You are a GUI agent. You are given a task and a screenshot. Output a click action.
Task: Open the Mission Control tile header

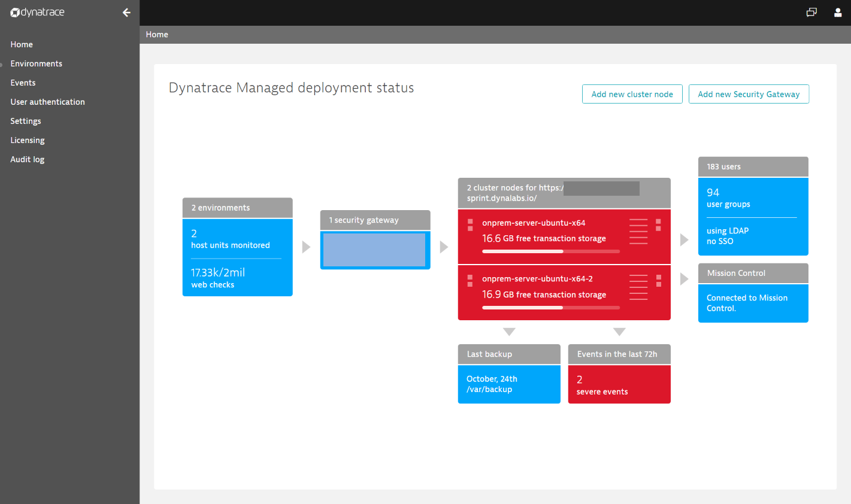tap(753, 273)
